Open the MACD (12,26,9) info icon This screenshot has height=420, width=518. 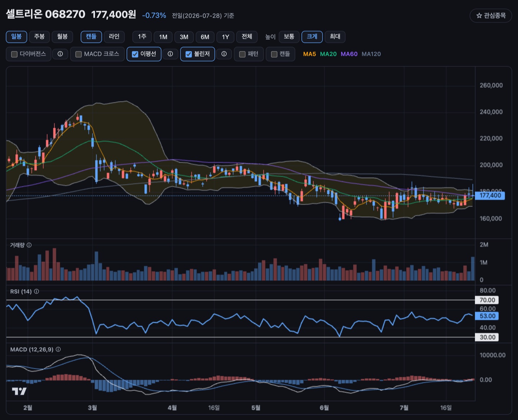click(58, 349)
